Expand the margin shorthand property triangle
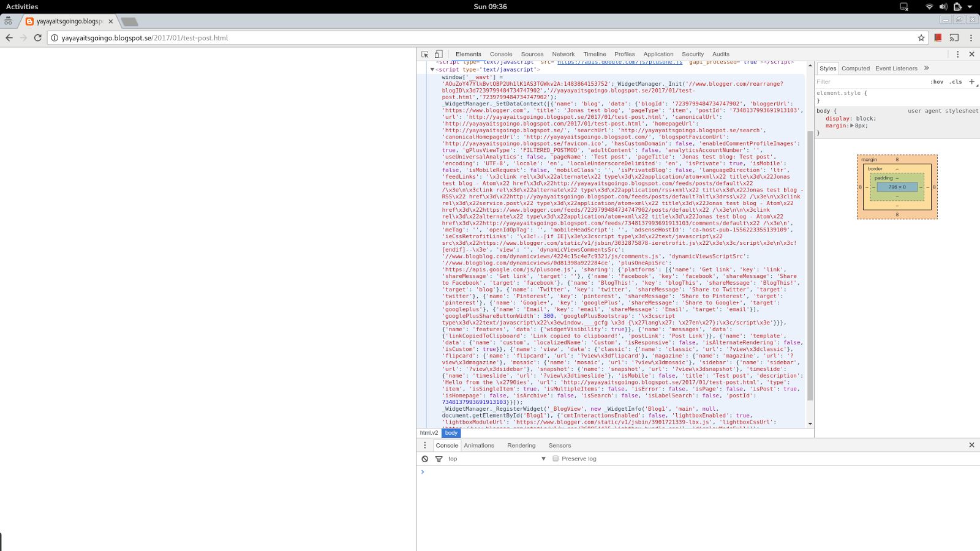 coord(851,126)
